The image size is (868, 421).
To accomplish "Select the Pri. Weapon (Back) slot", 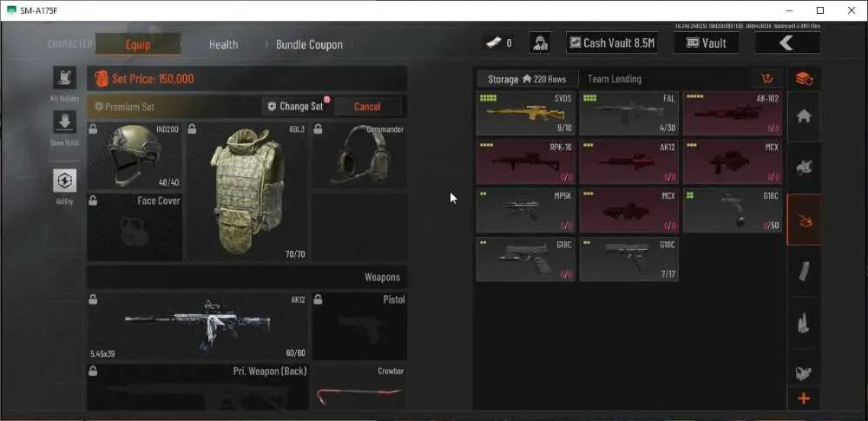I will pyautogui.click(x=198, y=387).
